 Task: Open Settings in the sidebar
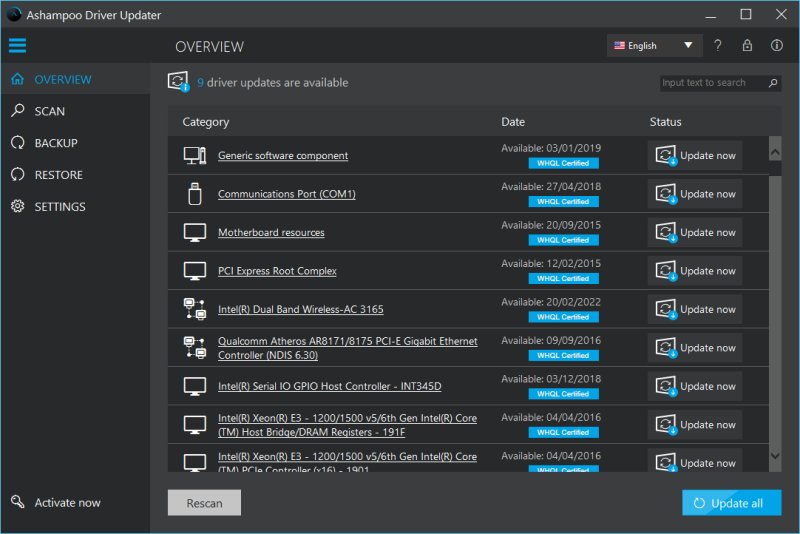click(60, 207)
